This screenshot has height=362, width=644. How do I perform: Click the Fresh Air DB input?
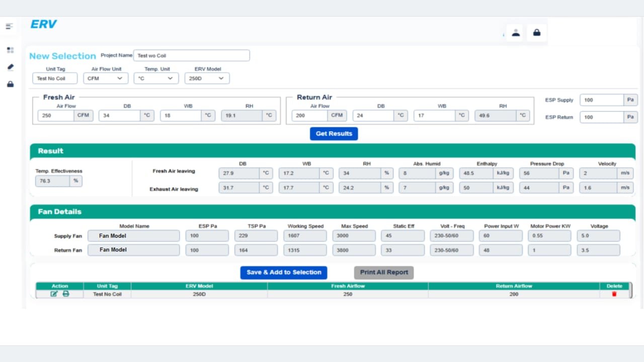point(120,116)
